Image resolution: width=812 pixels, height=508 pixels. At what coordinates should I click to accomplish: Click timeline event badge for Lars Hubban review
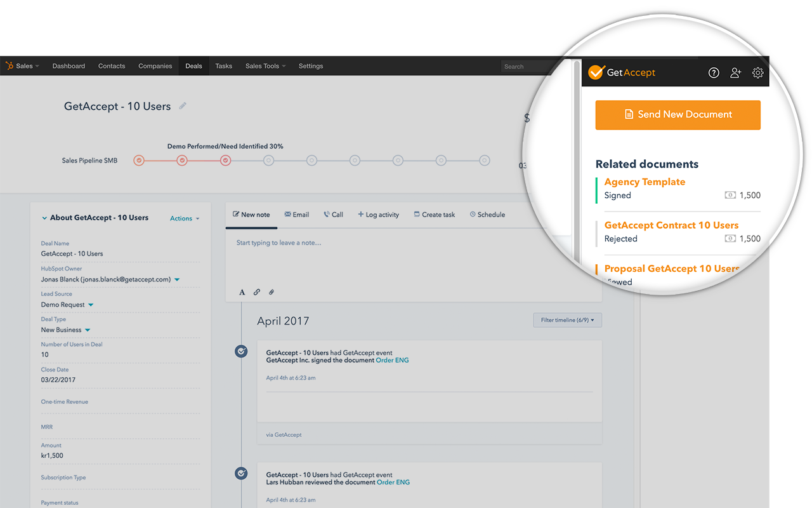coord(241,473)
